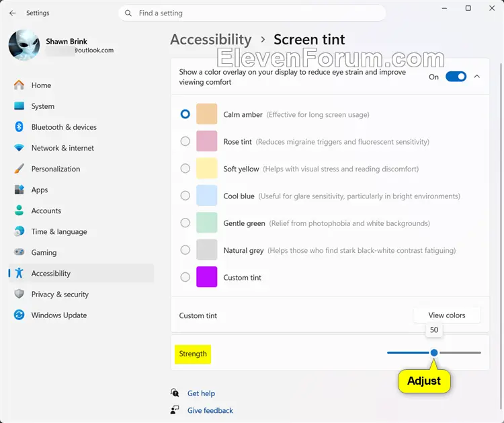Click Shawn Brink's profile avatar
The width and height of the screenshot is (504, 423).
24,45
